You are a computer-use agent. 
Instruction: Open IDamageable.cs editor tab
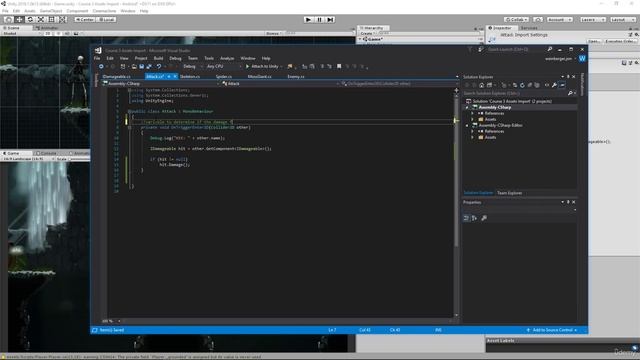(x=117, y=76)
